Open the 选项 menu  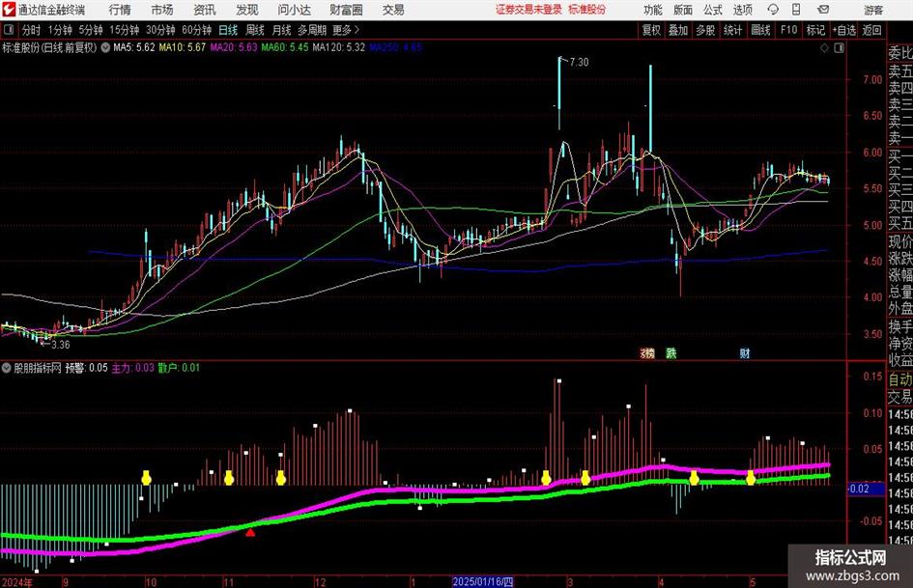click(x=742, y=10)
